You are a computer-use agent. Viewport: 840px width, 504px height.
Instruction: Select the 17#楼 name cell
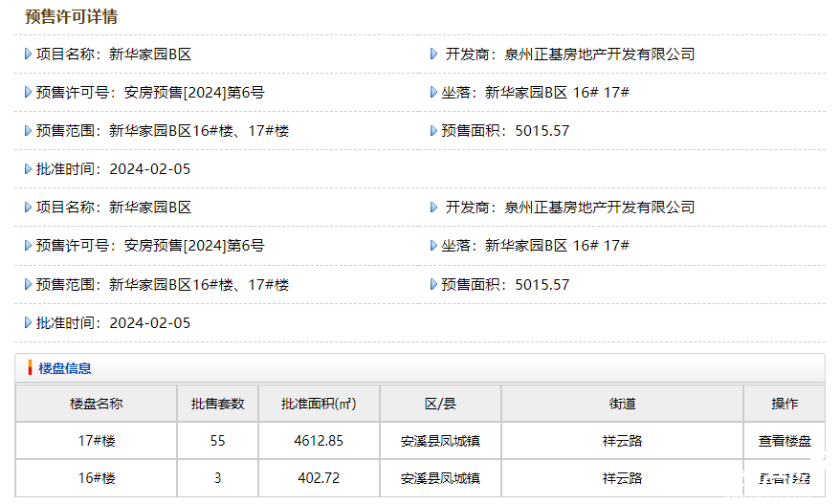tap(97, 441)
